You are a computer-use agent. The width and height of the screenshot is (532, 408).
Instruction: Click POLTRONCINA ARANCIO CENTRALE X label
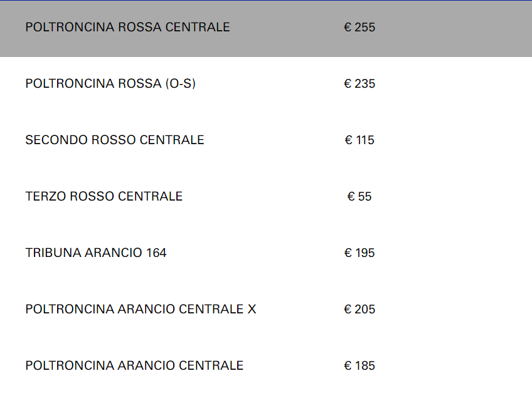pyautogui.click(x=141, y=310)
